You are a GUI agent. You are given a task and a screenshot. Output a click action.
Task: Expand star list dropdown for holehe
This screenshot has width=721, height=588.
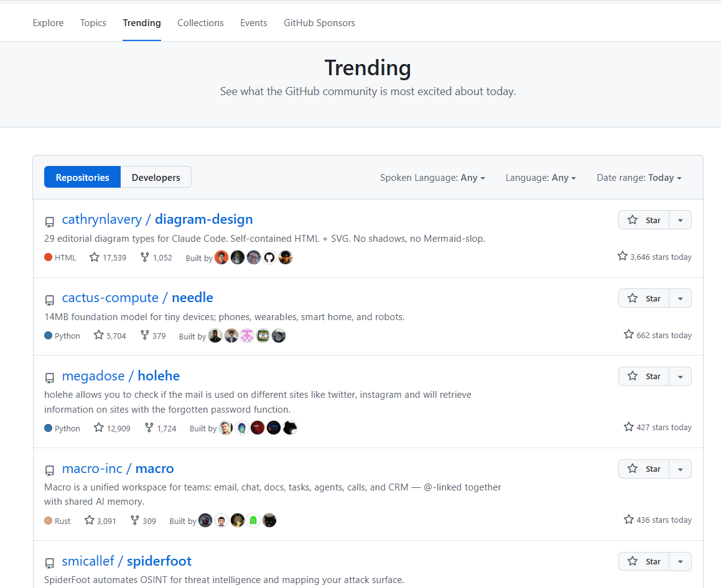pyautogui.click(x=680, y=376)
